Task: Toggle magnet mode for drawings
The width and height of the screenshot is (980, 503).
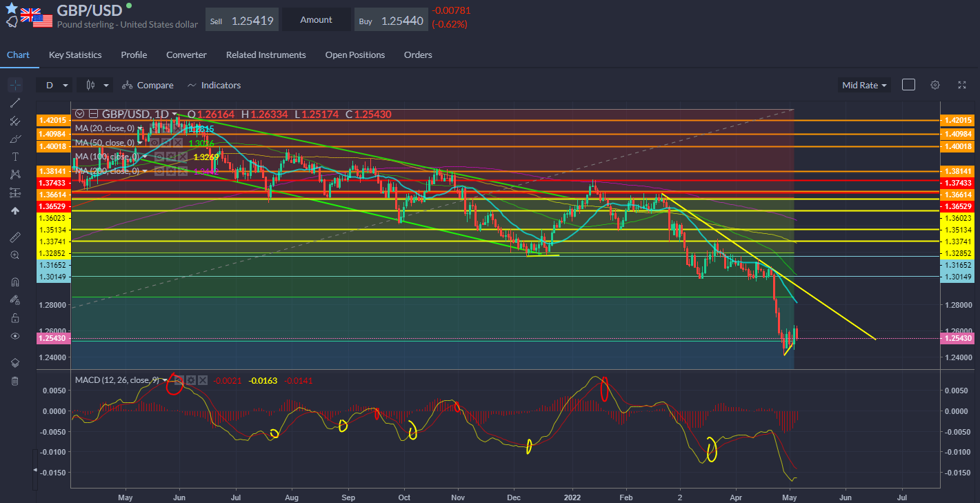Action: tap(15, 282)
